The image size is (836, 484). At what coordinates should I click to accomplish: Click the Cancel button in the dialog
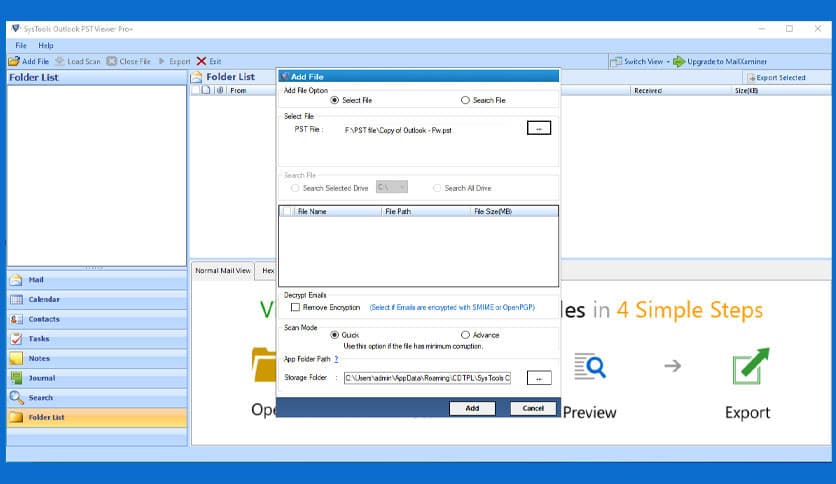point(533,408)
